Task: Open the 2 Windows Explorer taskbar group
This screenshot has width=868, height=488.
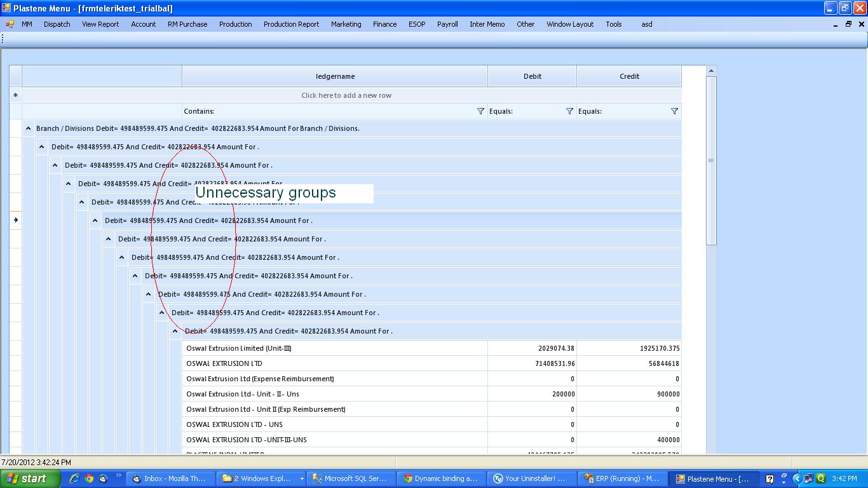Action: 261,478
